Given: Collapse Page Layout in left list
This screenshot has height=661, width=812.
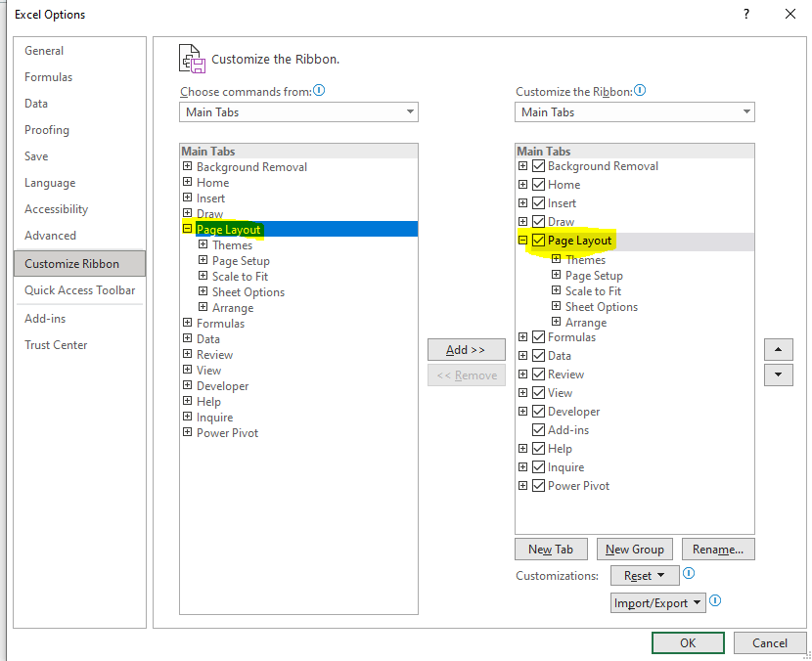Looking at the screenshot, I should 188,229.
